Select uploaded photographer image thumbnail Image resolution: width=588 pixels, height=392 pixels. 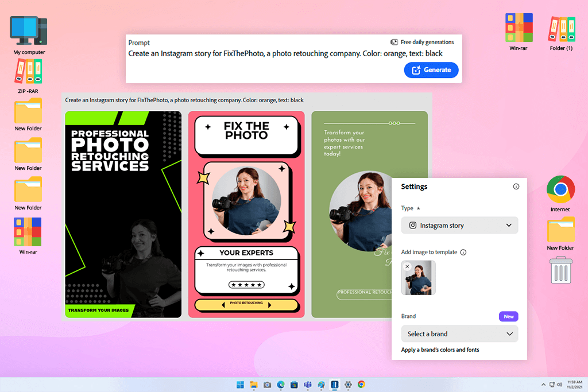[419, 278]
